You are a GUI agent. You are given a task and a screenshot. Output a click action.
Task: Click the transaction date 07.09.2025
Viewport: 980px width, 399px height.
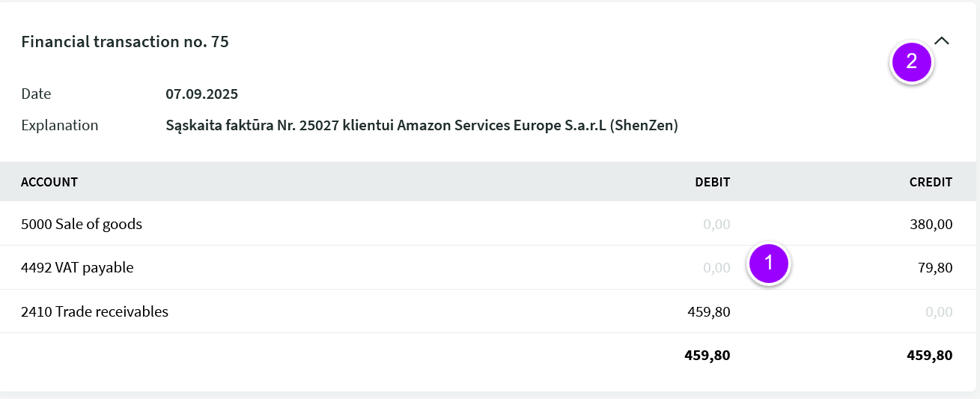click(x=201, y=94)
